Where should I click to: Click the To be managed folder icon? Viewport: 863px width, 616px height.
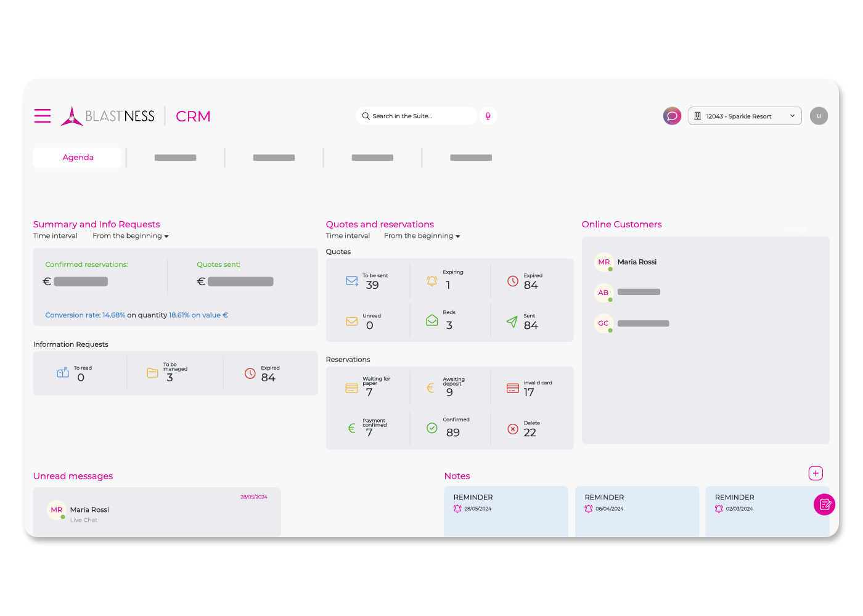152,373
